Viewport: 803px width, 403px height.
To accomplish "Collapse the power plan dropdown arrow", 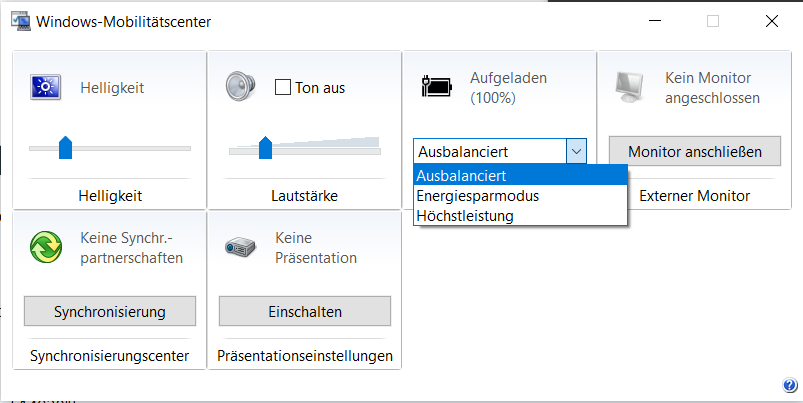I will (576, 151).
